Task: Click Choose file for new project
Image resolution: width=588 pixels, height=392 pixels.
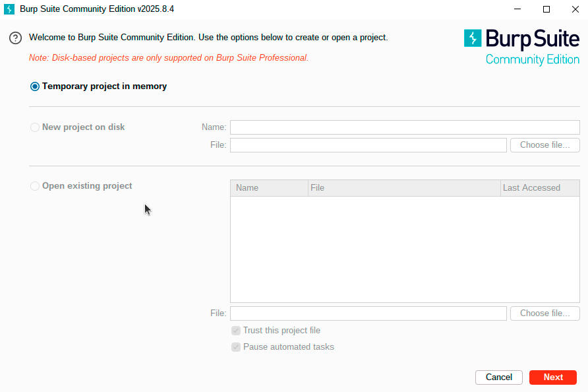Action: click(x=544, y=145)
